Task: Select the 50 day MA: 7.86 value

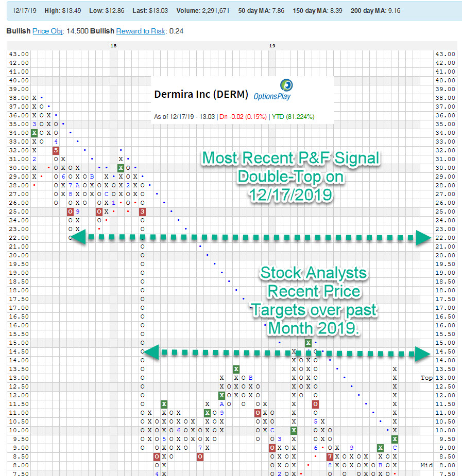Action: point(261,11)
